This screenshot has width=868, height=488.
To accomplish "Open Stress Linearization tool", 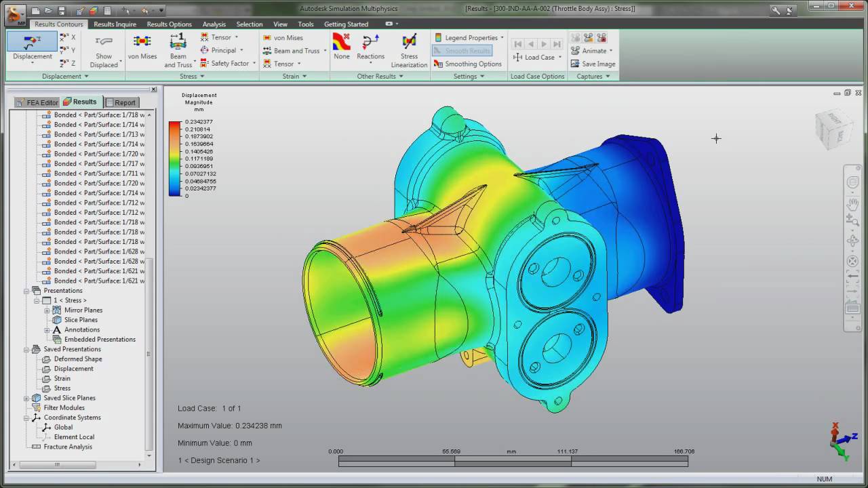I will (x=409, y=51).
